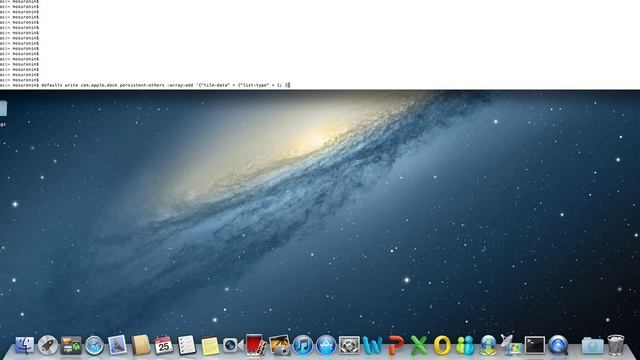Image resolution: width=640 pixels, height=360 pixels.
Task: Open Launchpad rocket icon
Action: click(48, 345)
